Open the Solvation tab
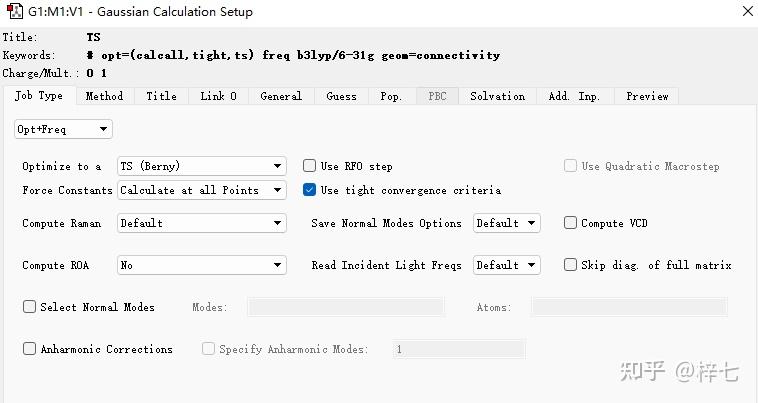Screen dimensions: 758x403 tap(497, 96)
